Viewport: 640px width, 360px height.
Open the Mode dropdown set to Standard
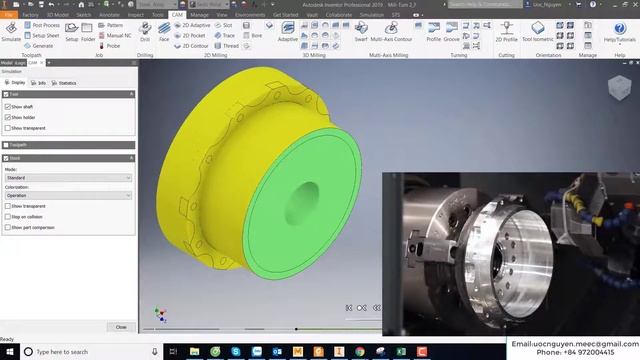[68, 178]
